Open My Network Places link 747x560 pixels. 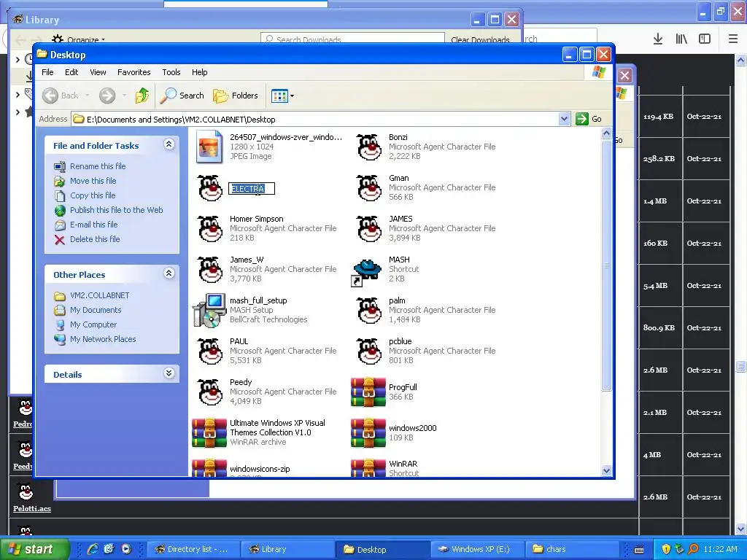tap(103, 340)
